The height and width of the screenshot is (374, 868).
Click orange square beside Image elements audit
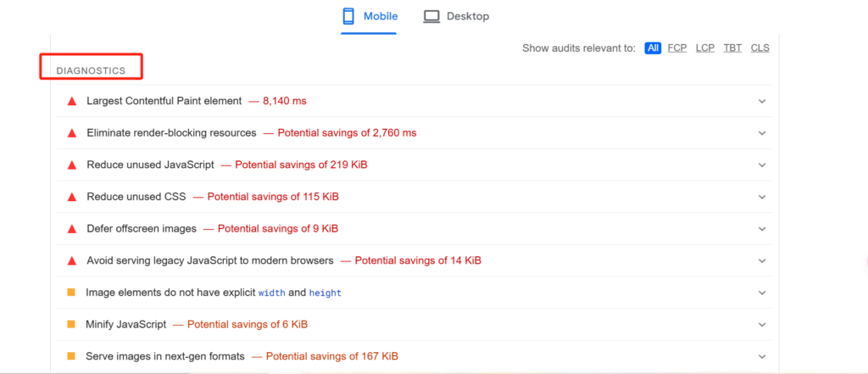[x=71, y=292]
